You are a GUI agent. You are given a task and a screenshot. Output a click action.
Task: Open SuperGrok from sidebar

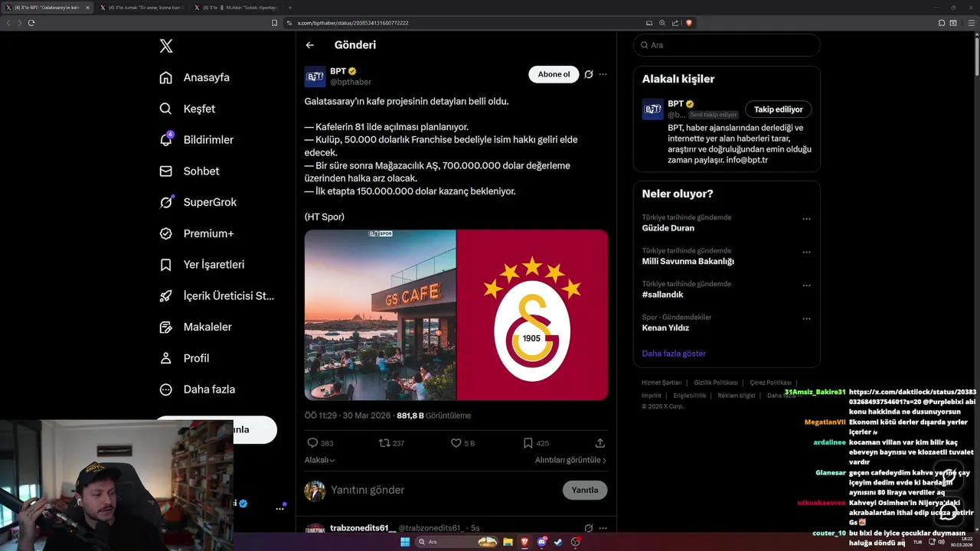198,202
